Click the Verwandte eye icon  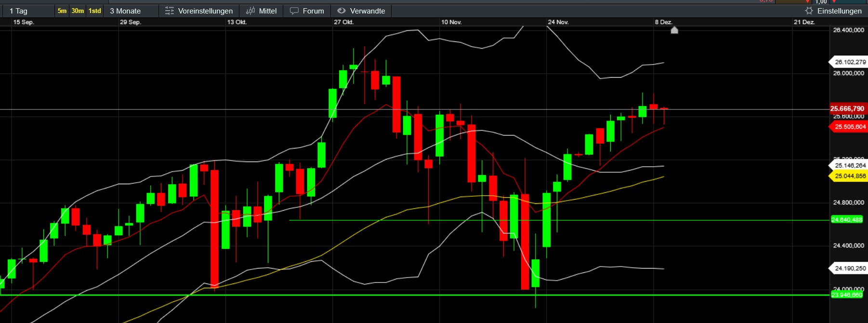pyautogui.click(x=342, y=11)
